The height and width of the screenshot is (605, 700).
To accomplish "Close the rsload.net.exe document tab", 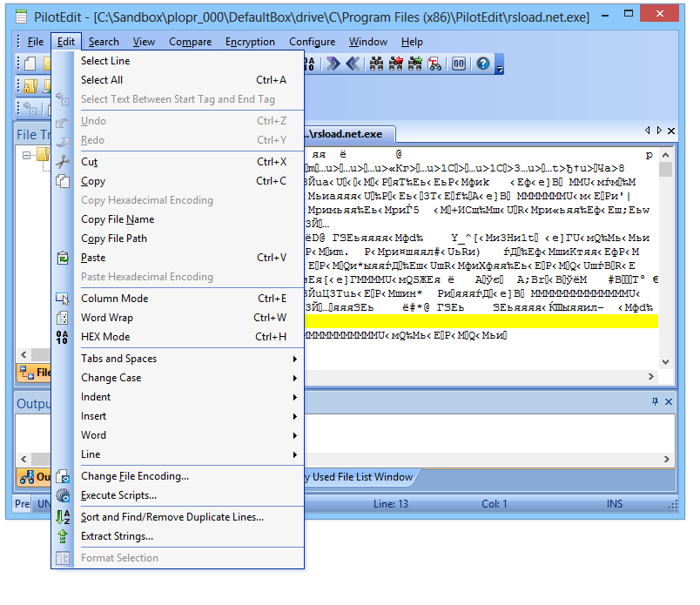I will [x=671, y=131].
